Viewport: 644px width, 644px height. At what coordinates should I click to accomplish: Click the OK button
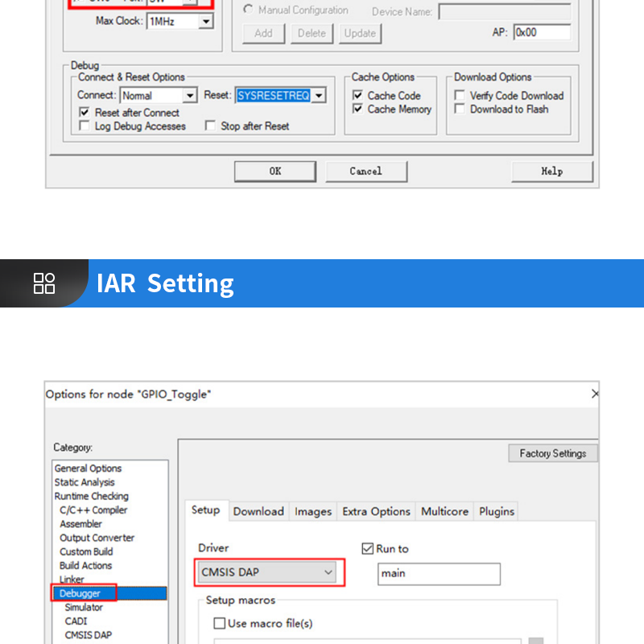click(275, 171)
